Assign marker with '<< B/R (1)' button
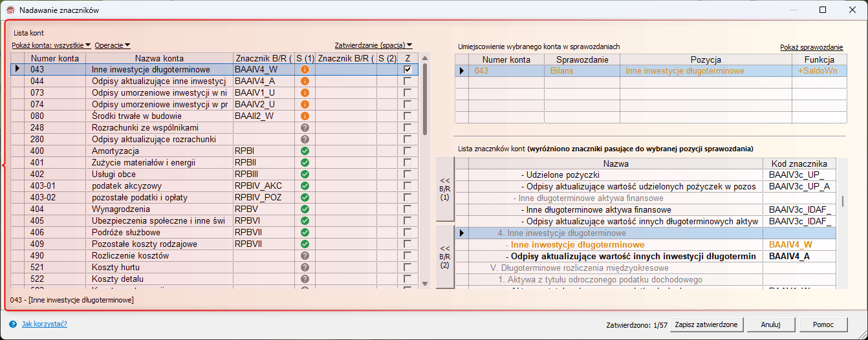 click(444, 189)
